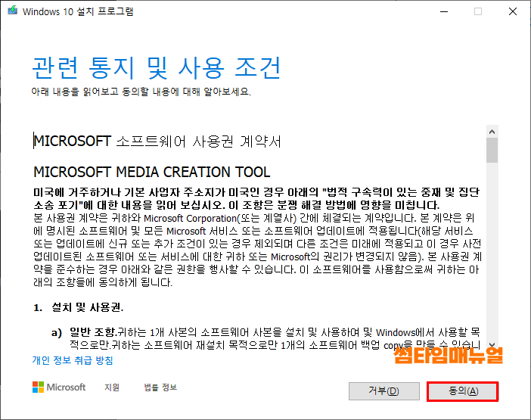Open the 개인 정보 취급 방침 link
Viewport: 531px width, 420px height.
pyautogui.click(x=73, y=360)
